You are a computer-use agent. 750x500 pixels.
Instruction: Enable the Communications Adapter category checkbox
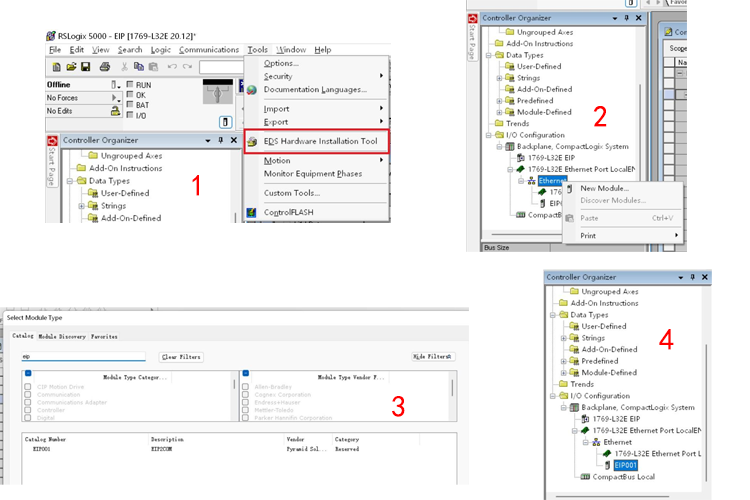(x=28, y=402)
